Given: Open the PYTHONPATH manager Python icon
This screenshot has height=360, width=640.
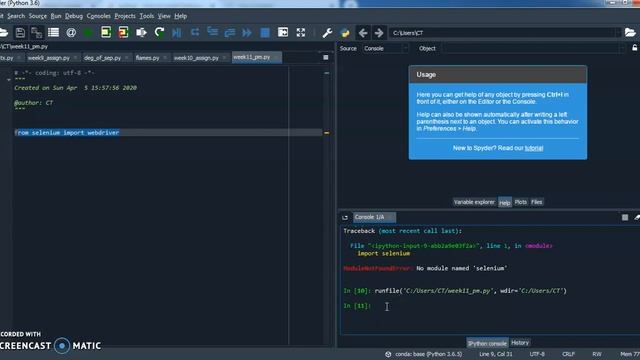Looking at the screenshot, I should 345,32.
